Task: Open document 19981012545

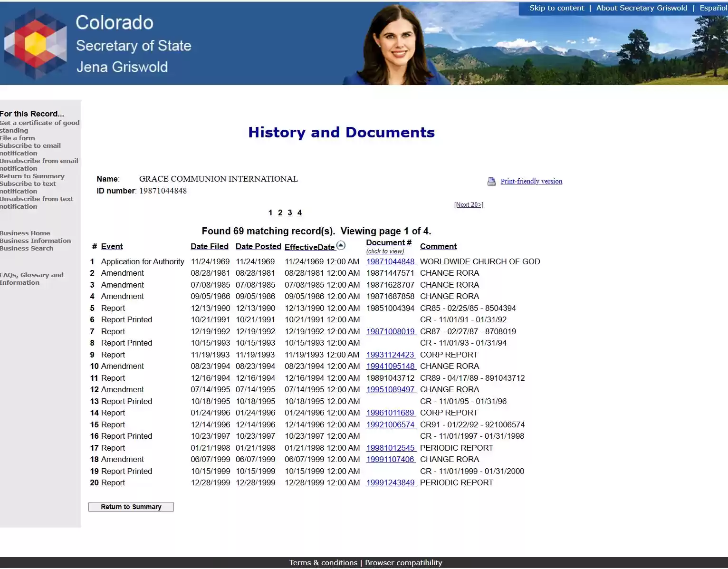Action: (391, 448)
